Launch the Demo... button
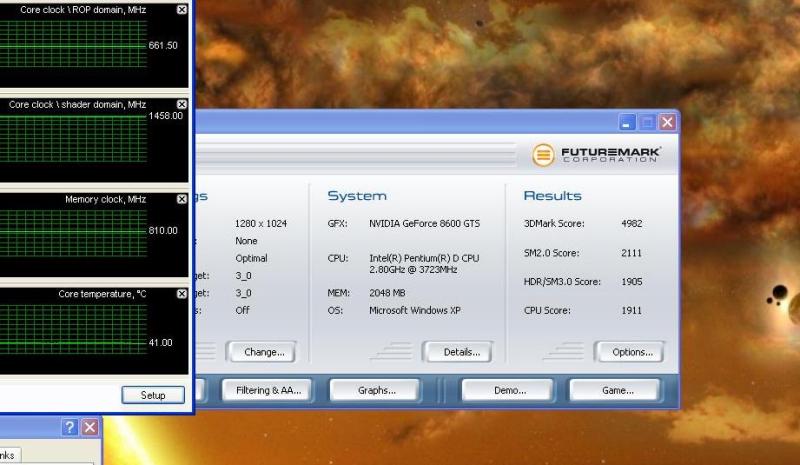Screen dimensions: 800x465 point(510,390)
